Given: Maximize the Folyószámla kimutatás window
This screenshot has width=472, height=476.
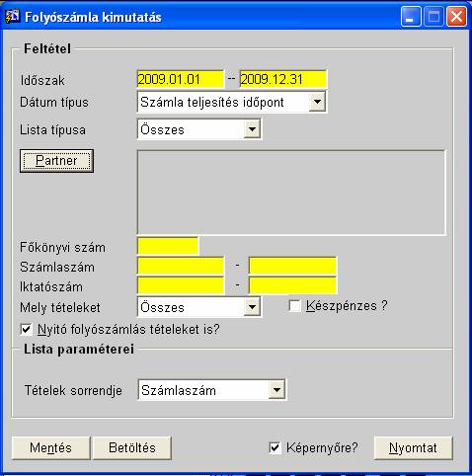Looking at the screenshot, I should 433,16.
